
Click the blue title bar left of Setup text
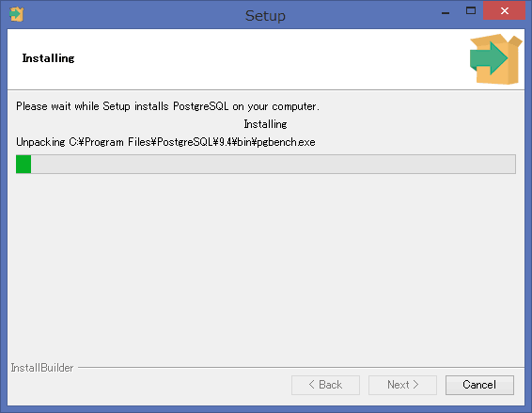coord(135,15)
